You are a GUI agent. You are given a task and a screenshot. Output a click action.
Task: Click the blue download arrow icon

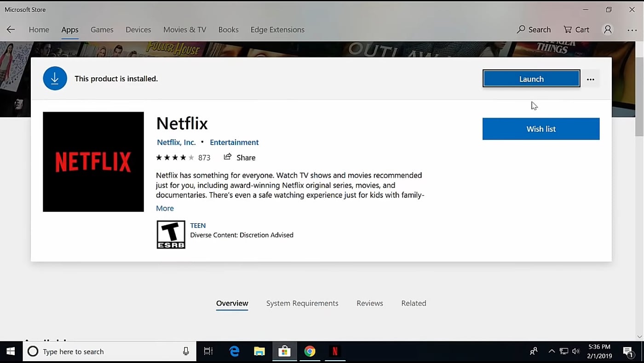click(x=55, y=79)
